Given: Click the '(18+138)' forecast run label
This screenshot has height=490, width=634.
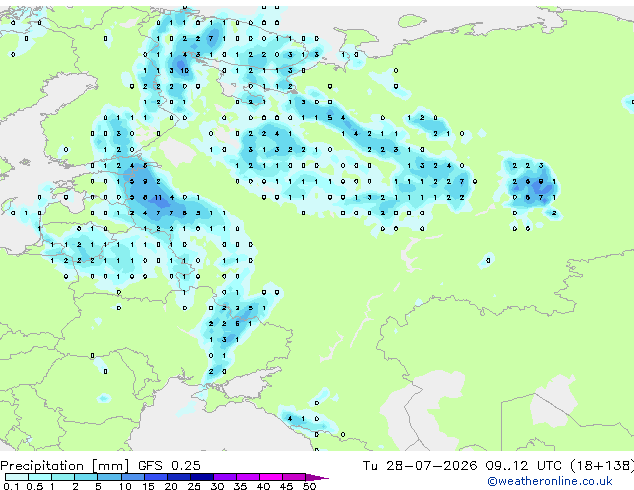Looking at the screenshot, I should 602,466.
